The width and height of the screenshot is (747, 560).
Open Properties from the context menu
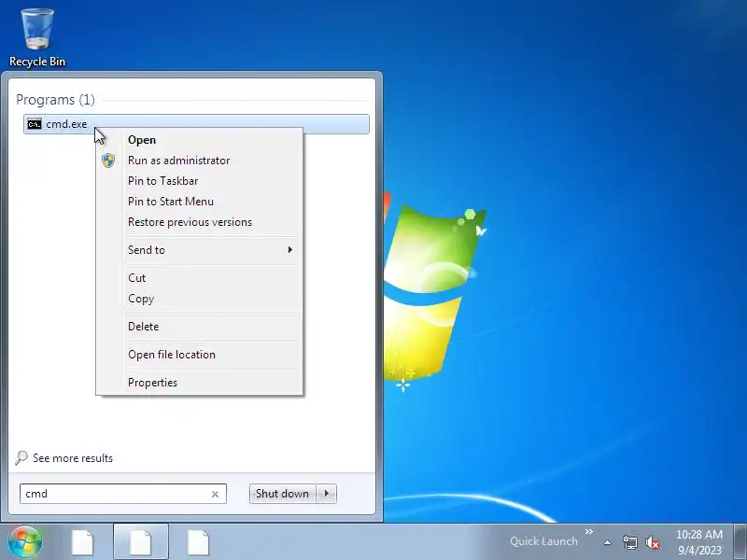152,383
